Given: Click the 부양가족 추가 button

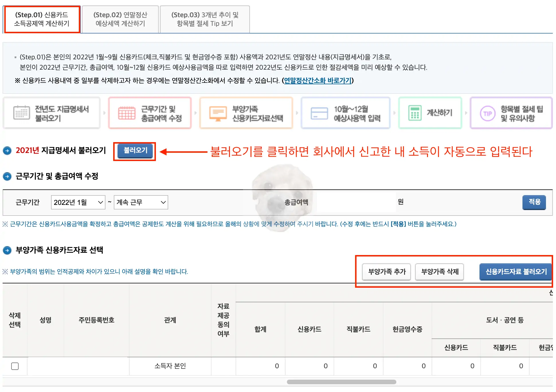Looking at the screenshot, I should [x=386, y=272].
